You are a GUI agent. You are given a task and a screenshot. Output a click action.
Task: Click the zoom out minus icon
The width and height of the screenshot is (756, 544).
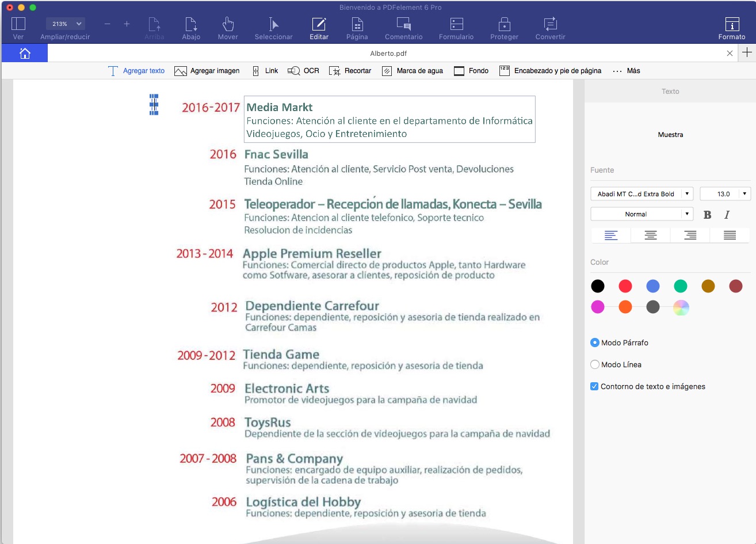108,24
